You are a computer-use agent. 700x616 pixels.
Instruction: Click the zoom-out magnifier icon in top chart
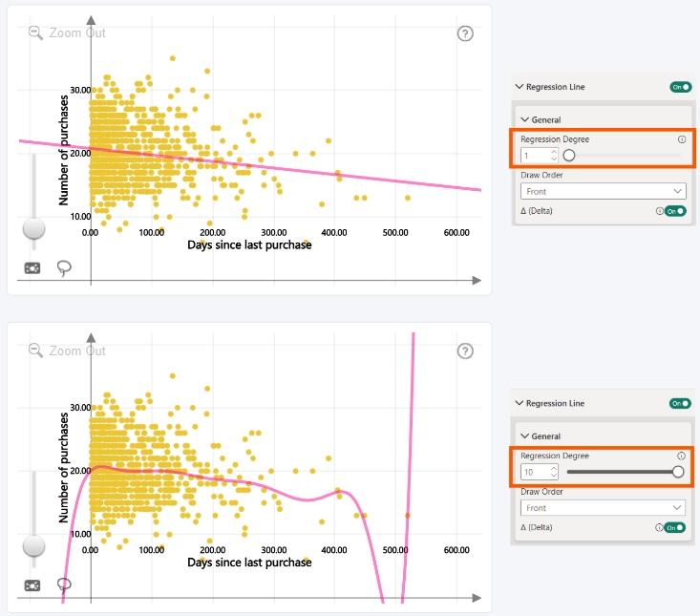(35, 33)
